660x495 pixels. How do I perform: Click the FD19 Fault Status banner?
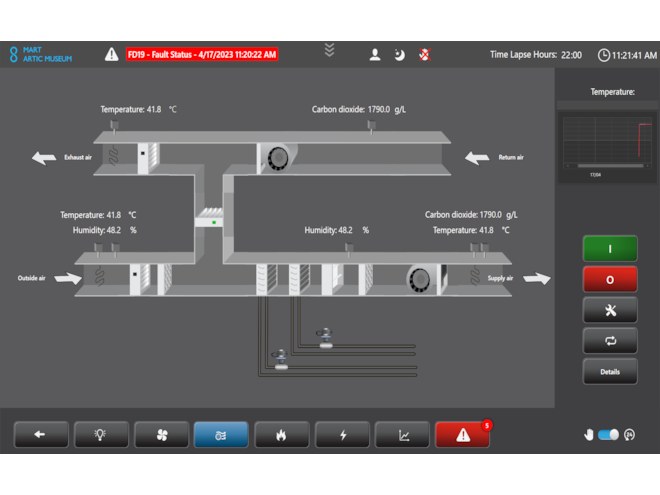[x=202, y=54]
